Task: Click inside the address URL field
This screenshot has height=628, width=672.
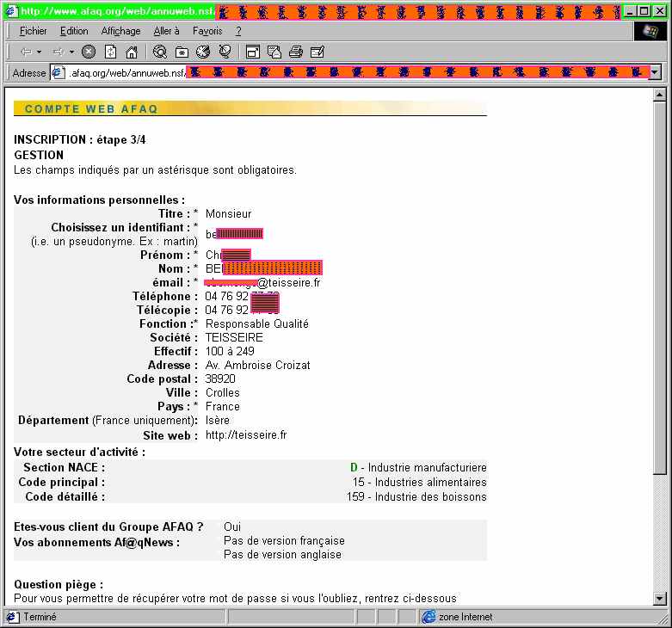Action: (349, 72)
